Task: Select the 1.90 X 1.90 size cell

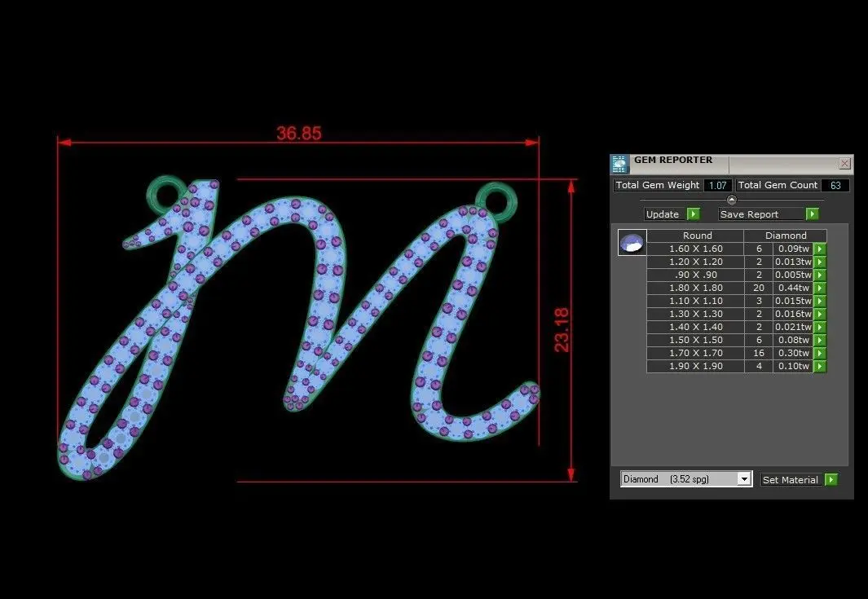Action: coord(696,366)
